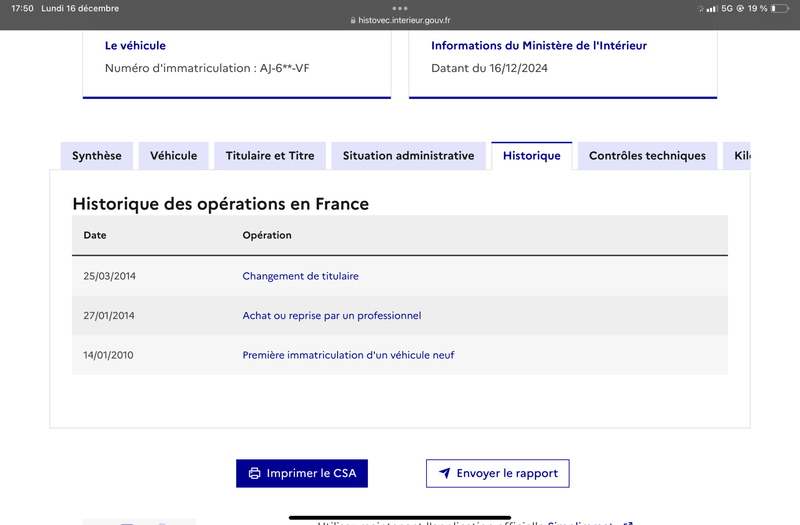Click Informations du Ministère de l'Intérieur heading

pyautogui.click(x=539, y=45)
